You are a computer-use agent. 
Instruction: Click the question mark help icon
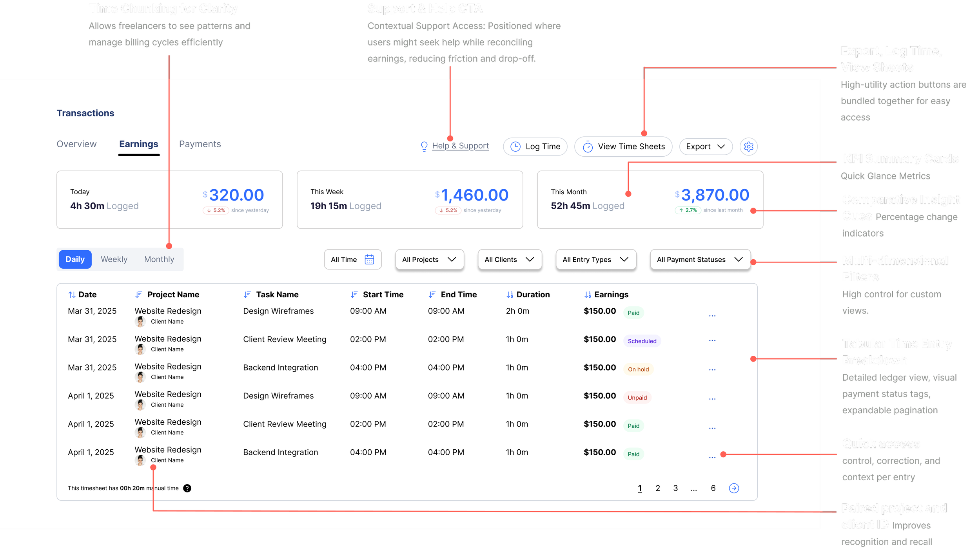pos(187,488)
